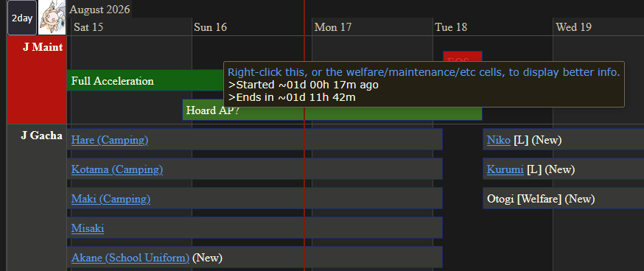Open the Akane (School Uniform) link
Image resolution: width=644 pixels, height=271 pixels.
click(130, 258)
